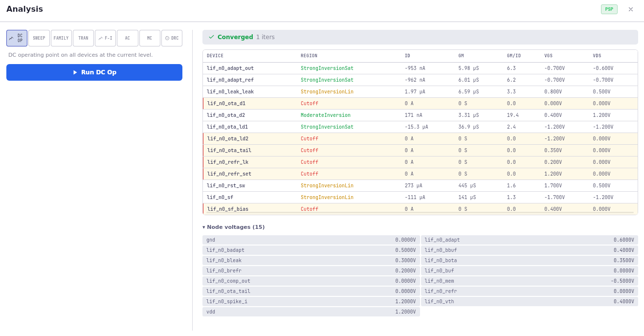Switch to the DRC tab

[x=172, y=38]
